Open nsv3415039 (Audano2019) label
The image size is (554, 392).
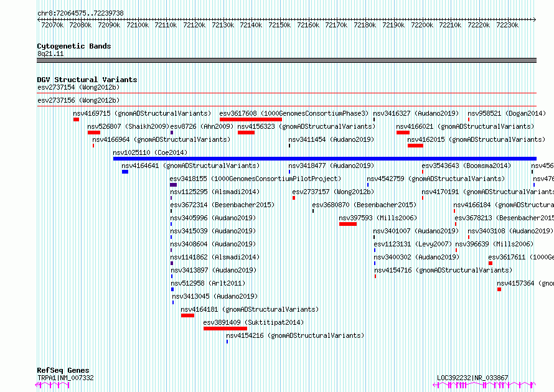(x=213, y=231)
